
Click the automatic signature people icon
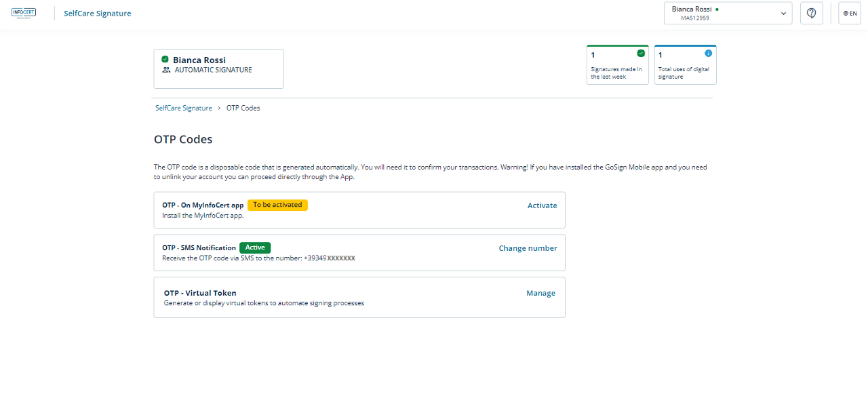[x=166, y=70]
